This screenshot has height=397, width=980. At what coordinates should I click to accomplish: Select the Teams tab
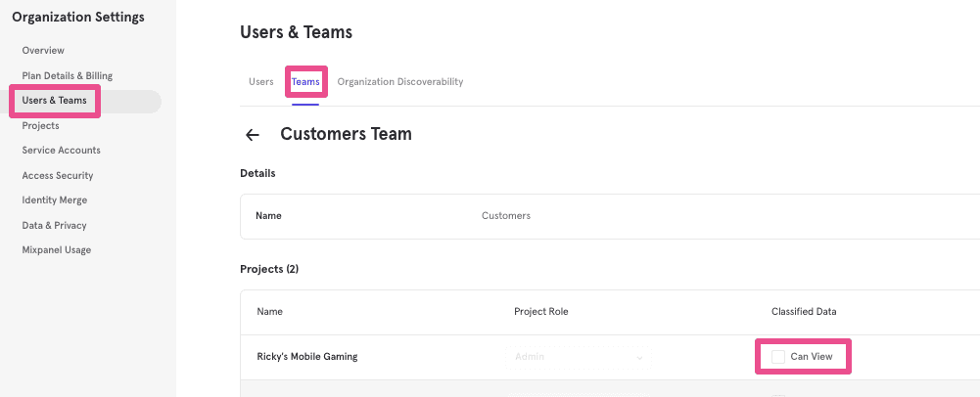coord(305,82)
